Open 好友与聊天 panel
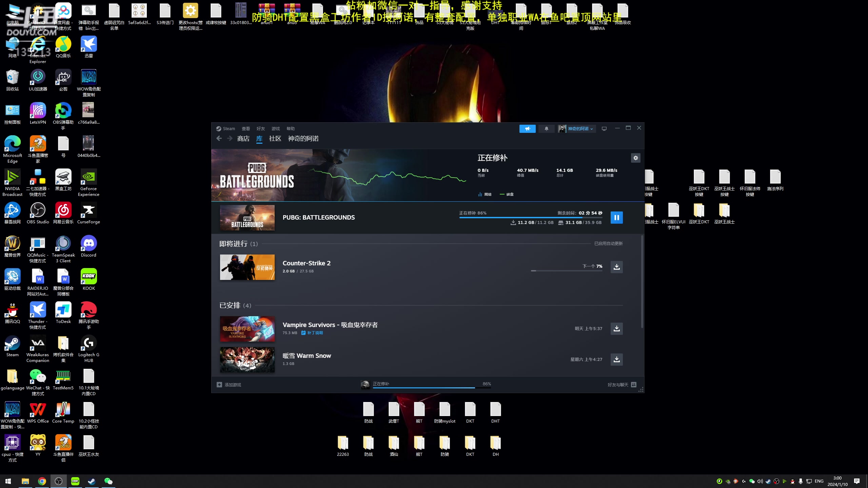The width and height of the screenshot is (868, 488). 622,385
